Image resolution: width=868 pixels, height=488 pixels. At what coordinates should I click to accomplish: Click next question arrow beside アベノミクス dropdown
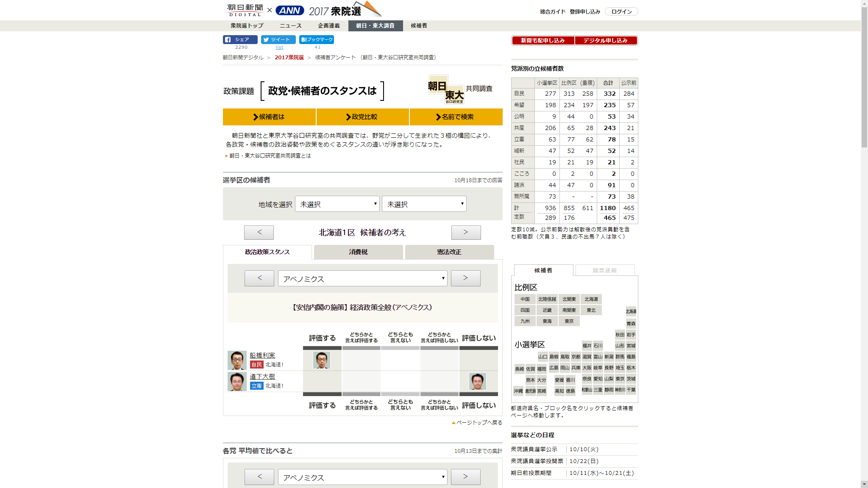click(x=465, y=278)
